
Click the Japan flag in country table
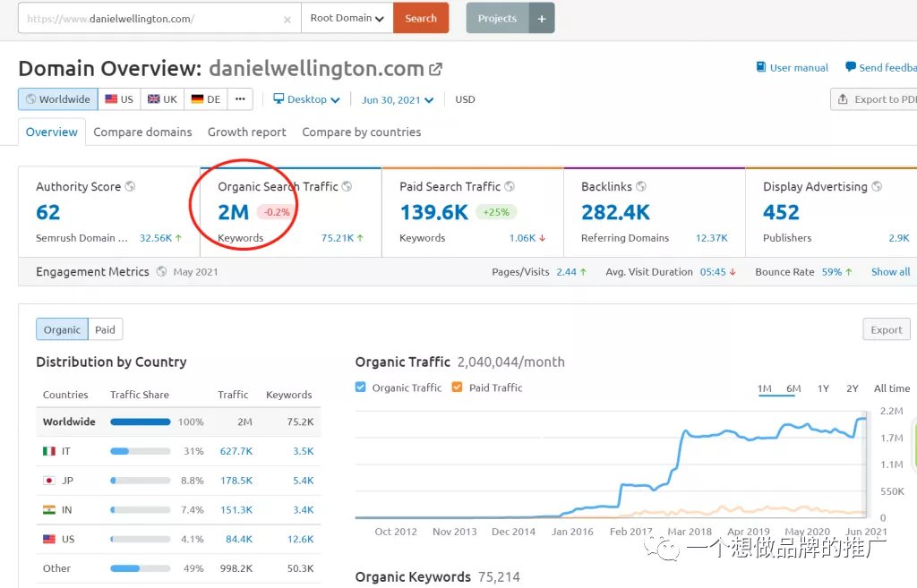coord(49,481)
